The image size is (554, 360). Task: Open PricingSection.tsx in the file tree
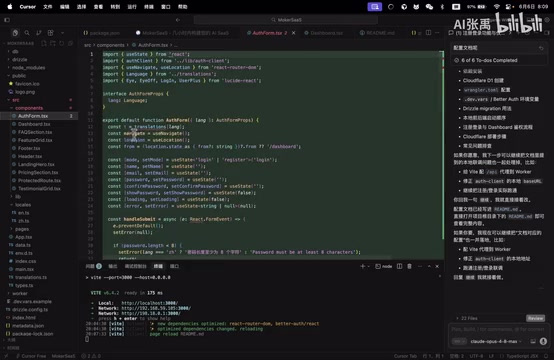coord(38,172)
